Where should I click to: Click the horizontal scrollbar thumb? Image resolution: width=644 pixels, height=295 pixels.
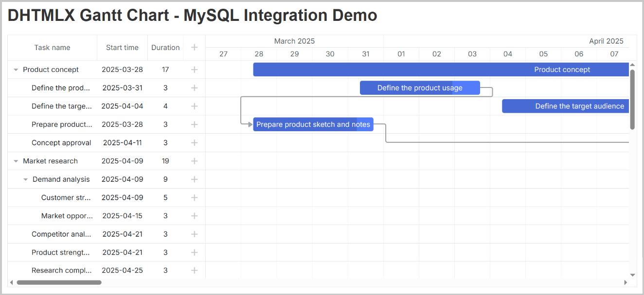click(x=59, y=282)
